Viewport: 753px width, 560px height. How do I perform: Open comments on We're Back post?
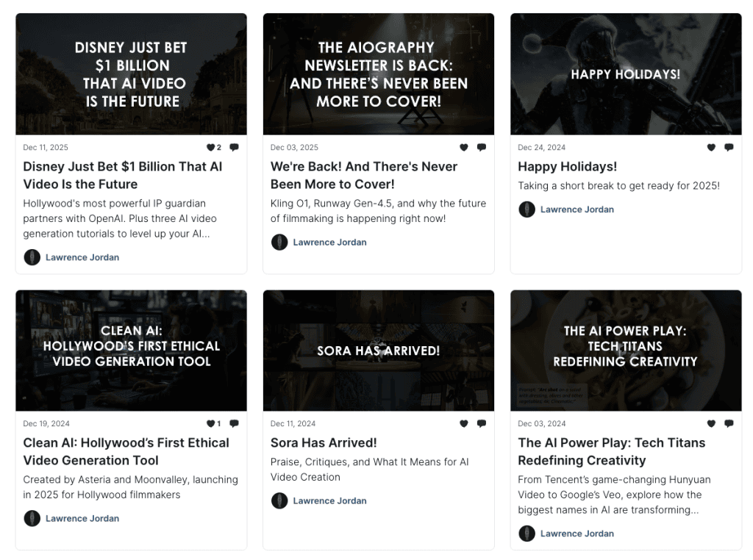click(481, 148)
